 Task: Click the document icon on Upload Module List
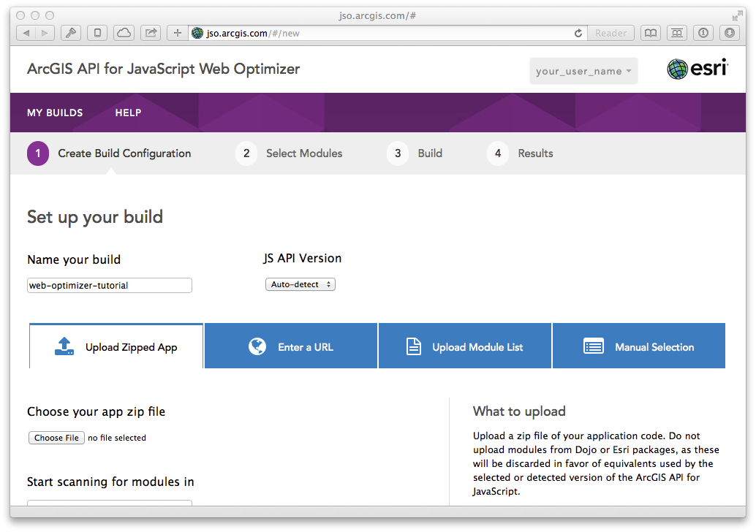[x=414, y=346]
